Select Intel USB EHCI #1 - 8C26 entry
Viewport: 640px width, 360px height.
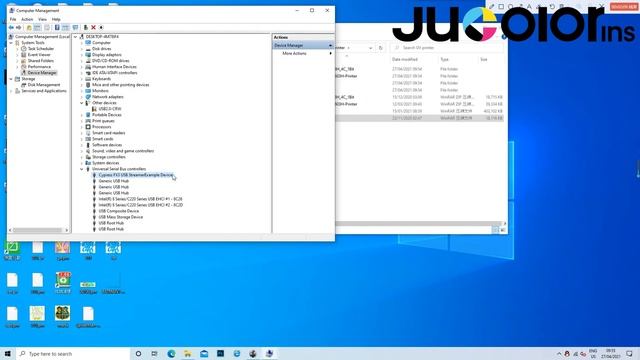[x=140, y=199]
